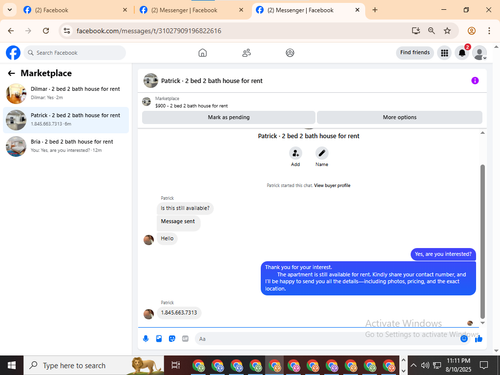Image resolution: width=500 pixels, height=375 pixels.
Task: Open a new browser tab
Action: 375,10
